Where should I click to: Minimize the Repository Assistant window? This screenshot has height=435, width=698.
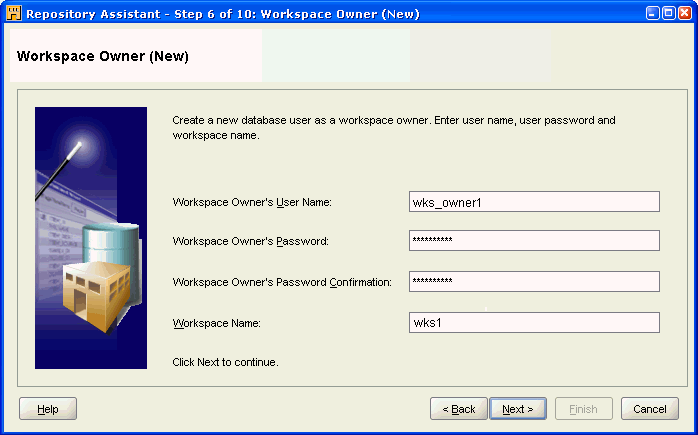(652, 14)
